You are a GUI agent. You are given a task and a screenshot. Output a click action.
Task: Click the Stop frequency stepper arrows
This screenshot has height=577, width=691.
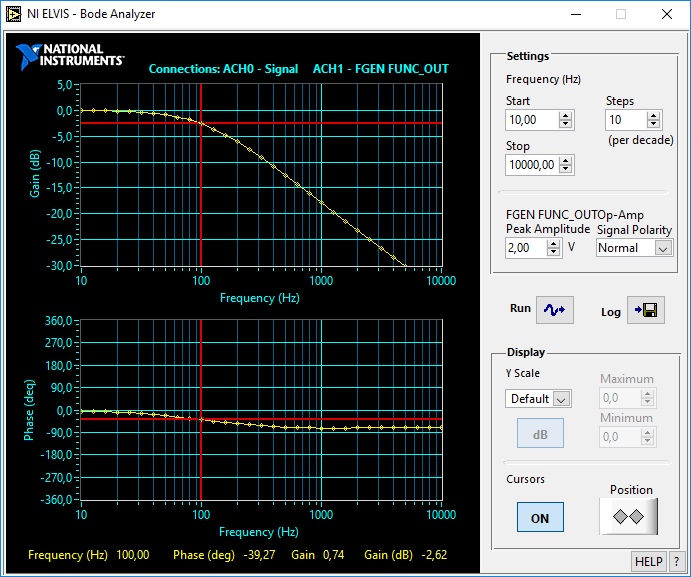(x=565, y=165)
